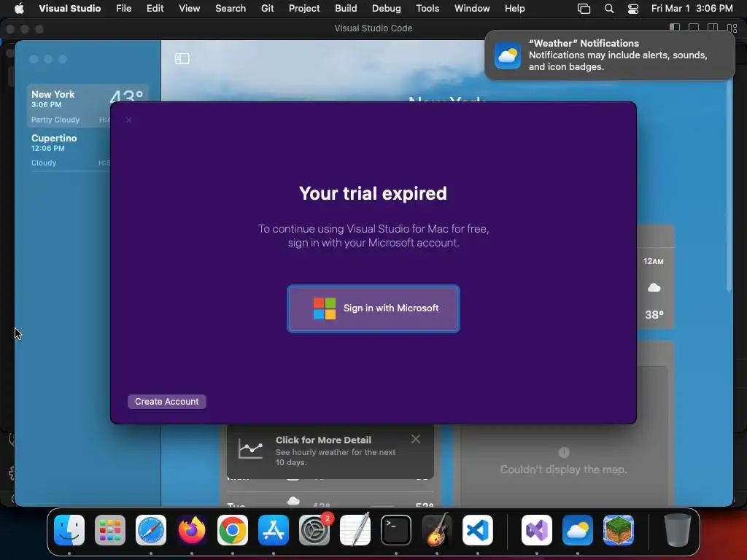Open the Apple menu
This screenshot has width=747, height=560.
point(19,8)
